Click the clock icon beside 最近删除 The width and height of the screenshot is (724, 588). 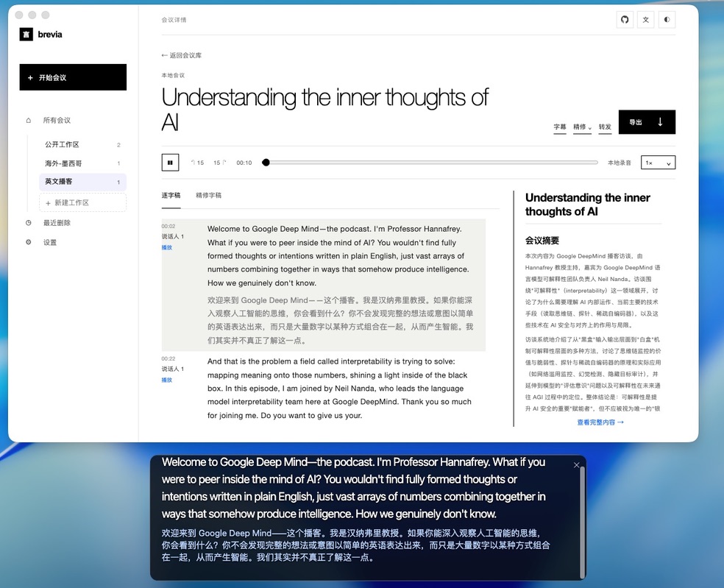(x=29, y=223)
